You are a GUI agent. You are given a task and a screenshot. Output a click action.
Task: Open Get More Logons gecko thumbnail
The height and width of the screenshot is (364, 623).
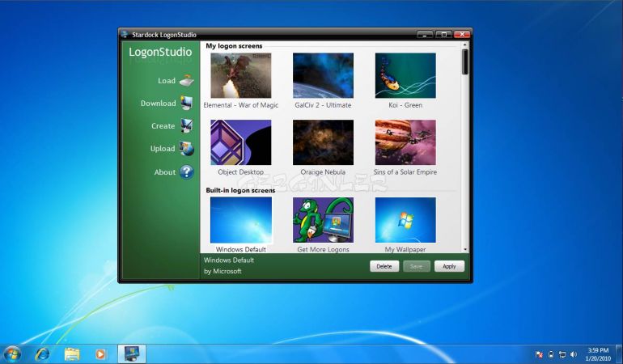[x=323, y=220]
